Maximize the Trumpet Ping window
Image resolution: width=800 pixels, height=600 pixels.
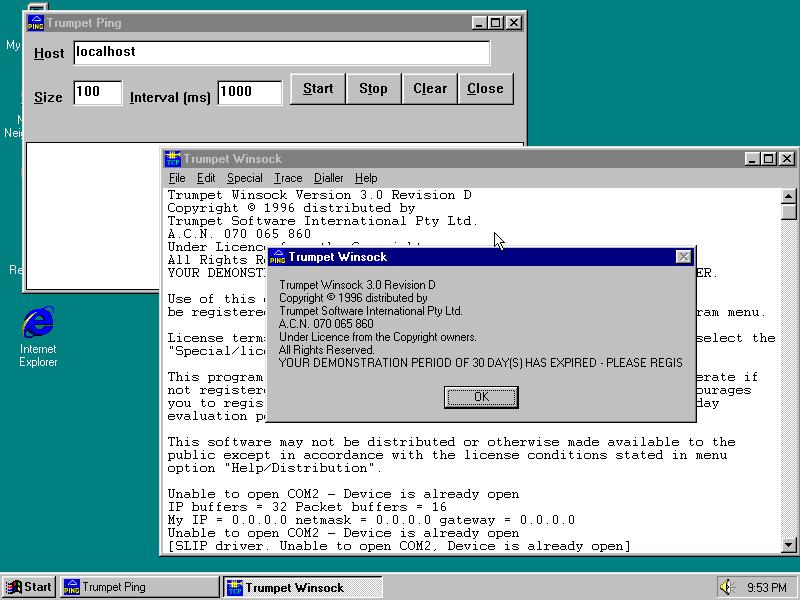pyautogui.click(x=495, y=23)
